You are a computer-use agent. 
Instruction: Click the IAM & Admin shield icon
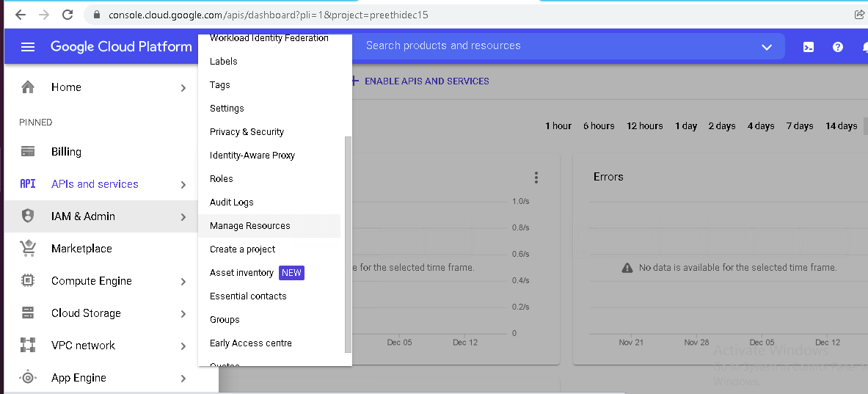tap(28, 216)
